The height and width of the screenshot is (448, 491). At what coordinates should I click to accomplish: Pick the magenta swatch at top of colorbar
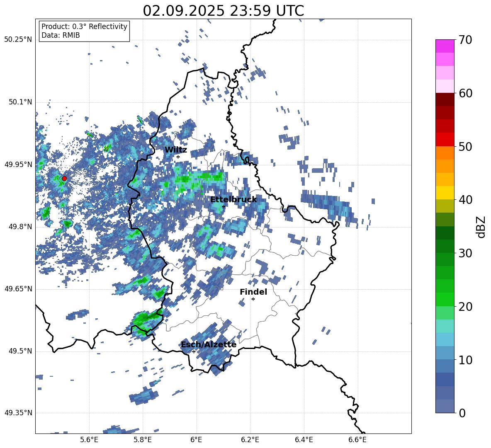[445, 46]
